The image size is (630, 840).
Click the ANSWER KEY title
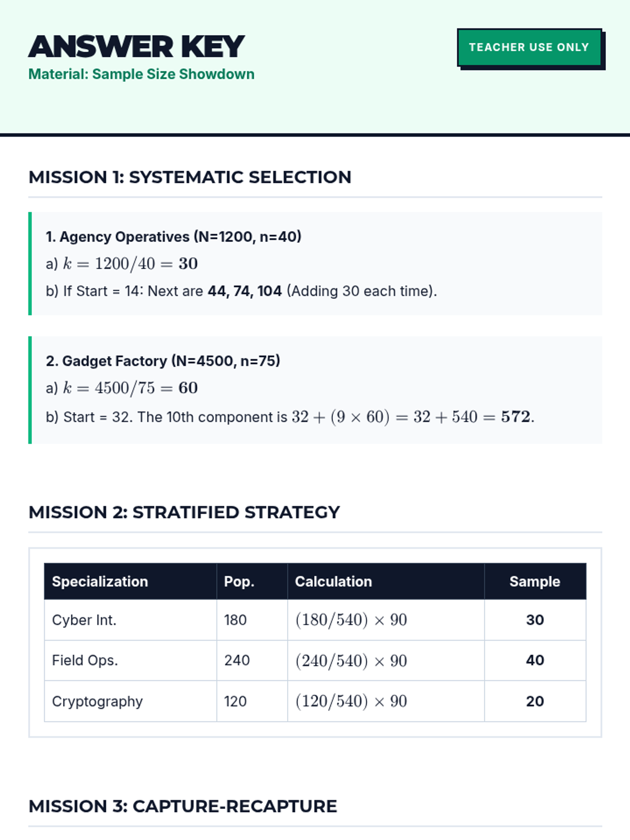[136, 47]
